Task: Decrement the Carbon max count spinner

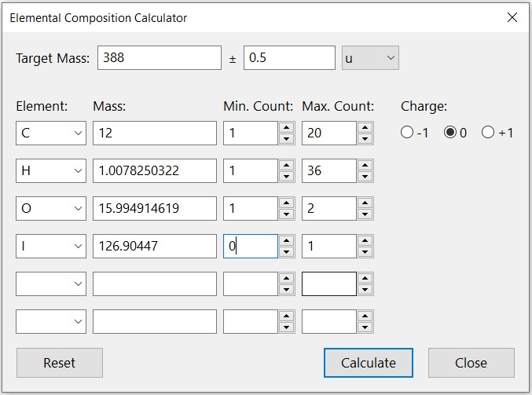Action: (x=365, y=139)
